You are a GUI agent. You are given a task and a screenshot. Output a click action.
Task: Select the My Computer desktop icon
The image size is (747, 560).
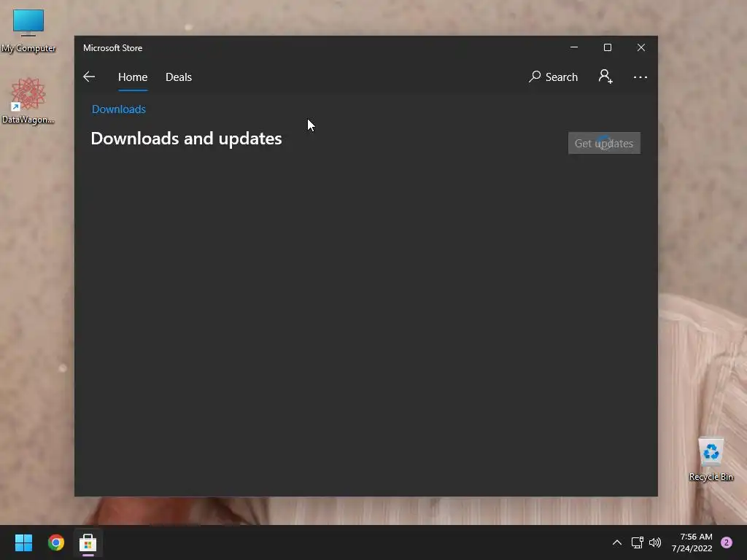coord(28,31)
